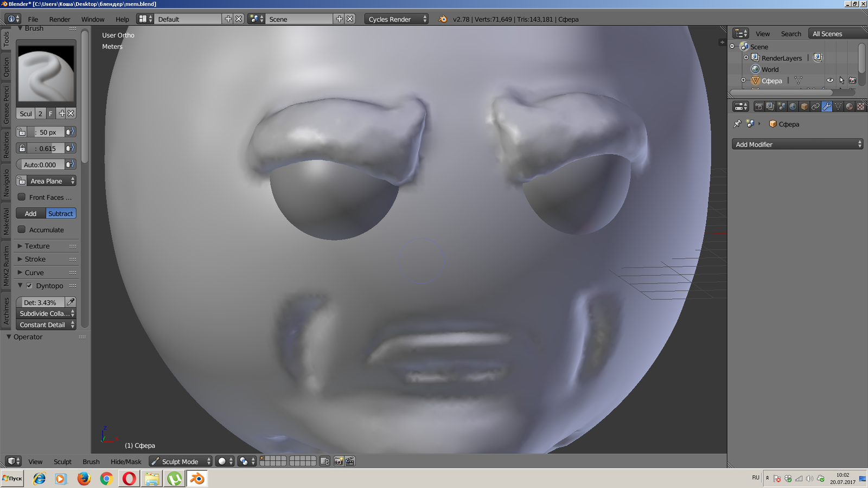This screenshot has width=868, height=488.
Task: Open the Sculpt Mode selector dropdown
Action: click(181, 461)
